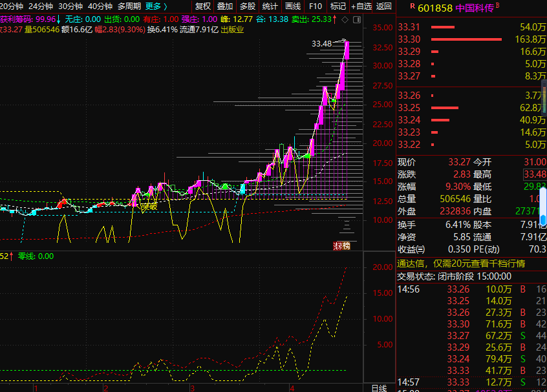Screen dimensions: 547x392
Task: Click the 涨榜 badge on the chart
Action: point(341,245)
